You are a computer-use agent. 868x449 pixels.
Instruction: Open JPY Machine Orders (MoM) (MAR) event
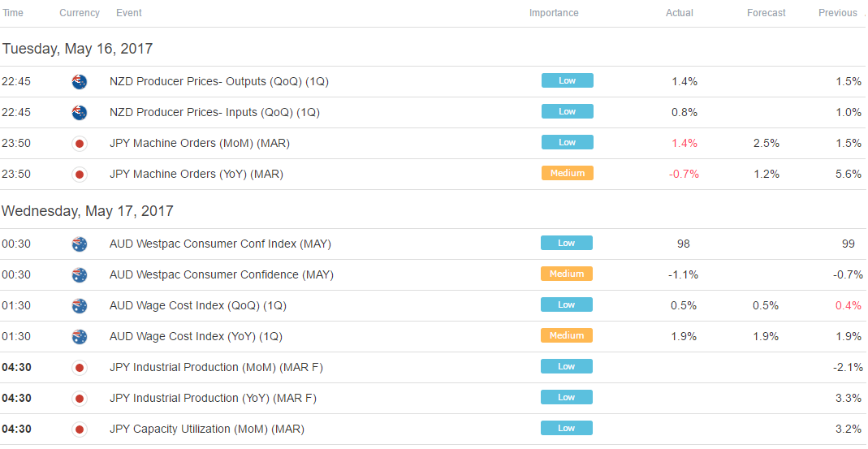click(199, 144)
